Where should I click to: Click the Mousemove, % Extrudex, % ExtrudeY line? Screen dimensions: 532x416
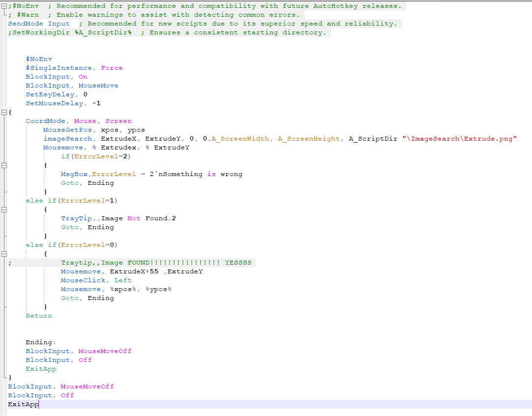[116, 148]
